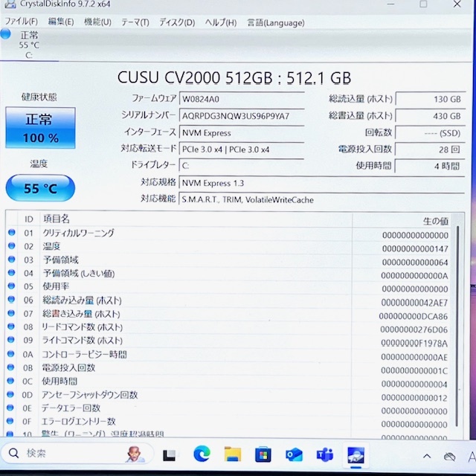Open the ヘルプ(H) menu
Viewport: 476px width, 476px height.
pyautogui.click(x=221, y=22)
